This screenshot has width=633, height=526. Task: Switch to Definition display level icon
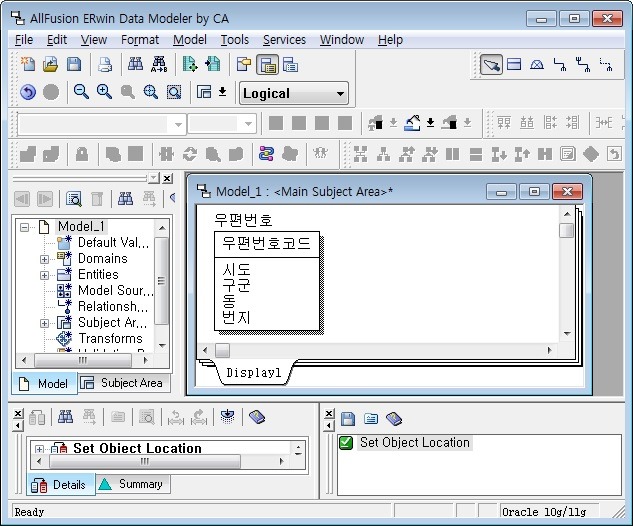290,65
